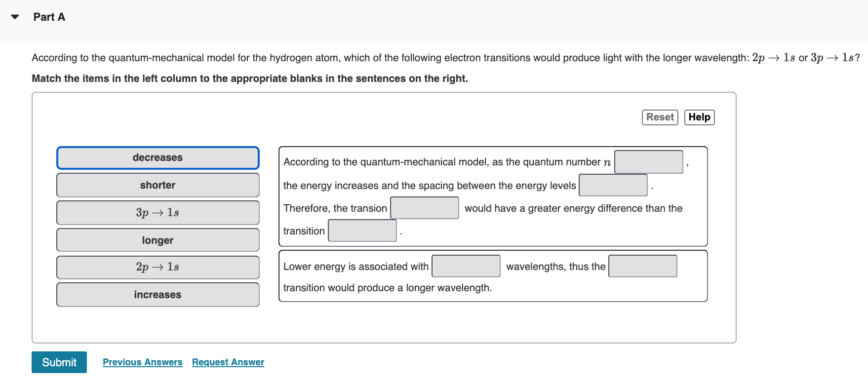Select the 'longer' answer tile

point(158,240)
